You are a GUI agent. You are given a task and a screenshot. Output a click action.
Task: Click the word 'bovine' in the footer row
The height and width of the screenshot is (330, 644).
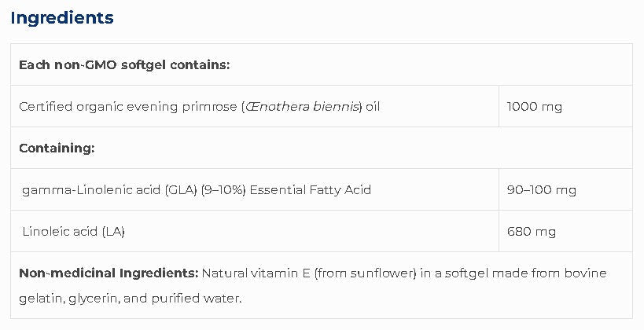pos(587,273)
